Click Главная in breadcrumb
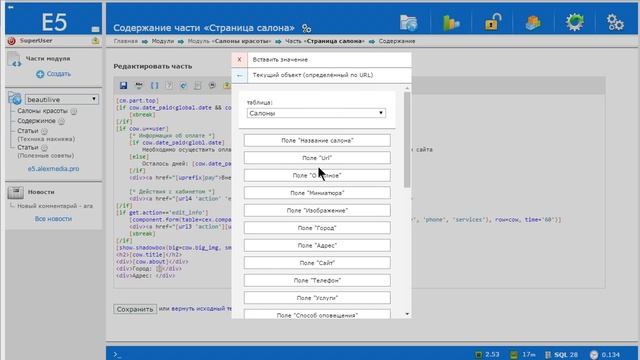This screenshot has width=640, height=360. point(125,41)
